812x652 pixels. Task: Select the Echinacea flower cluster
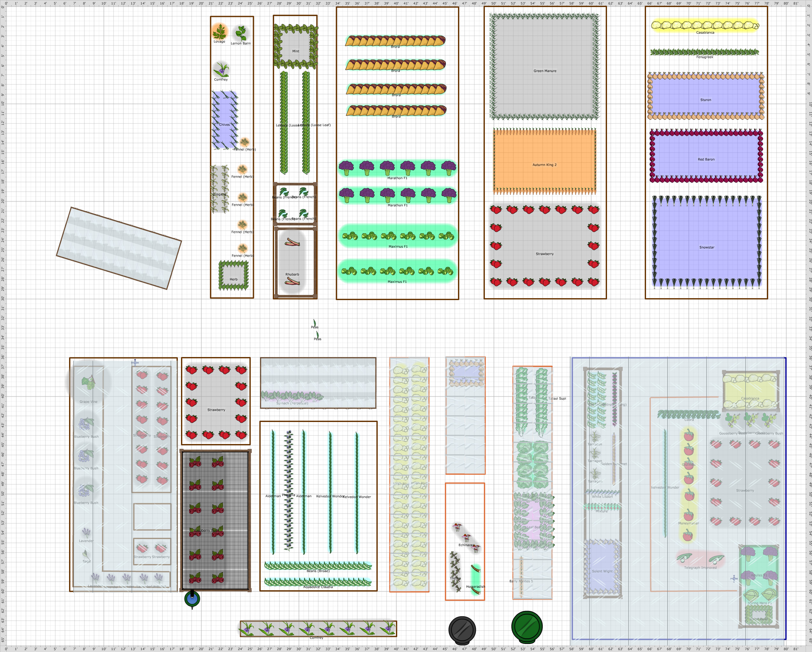tap(467, 537)
